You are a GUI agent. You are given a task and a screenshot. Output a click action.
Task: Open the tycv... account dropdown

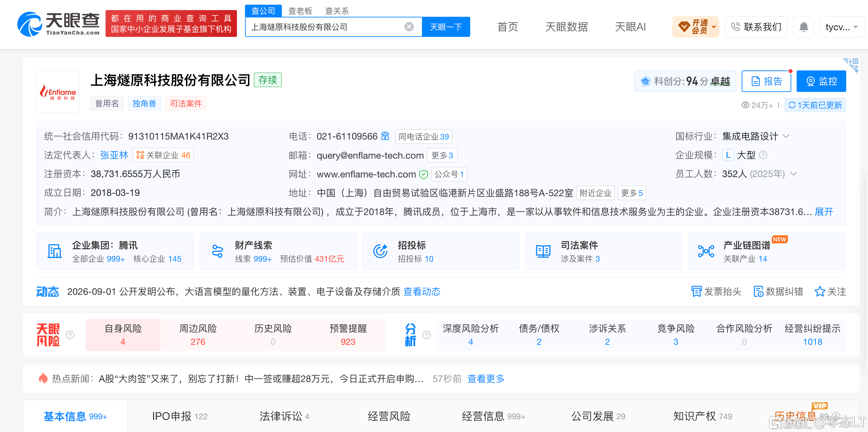[x=842, y=27]
